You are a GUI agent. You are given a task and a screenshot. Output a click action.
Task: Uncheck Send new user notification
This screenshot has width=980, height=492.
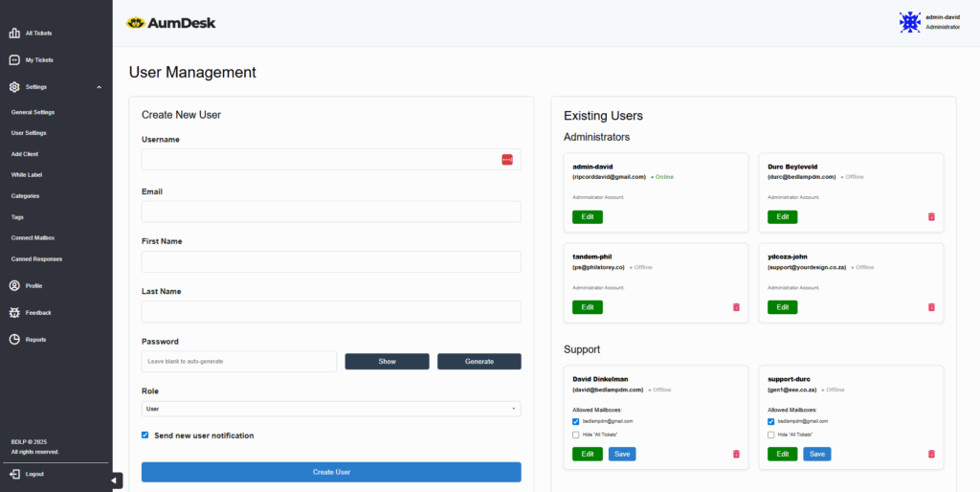[x=145, y=436]
